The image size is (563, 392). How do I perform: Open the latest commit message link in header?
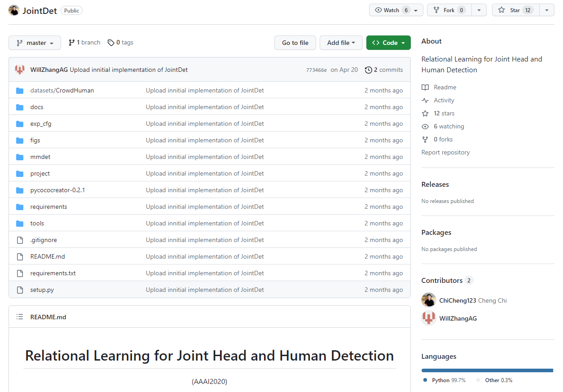click(129, 70)
